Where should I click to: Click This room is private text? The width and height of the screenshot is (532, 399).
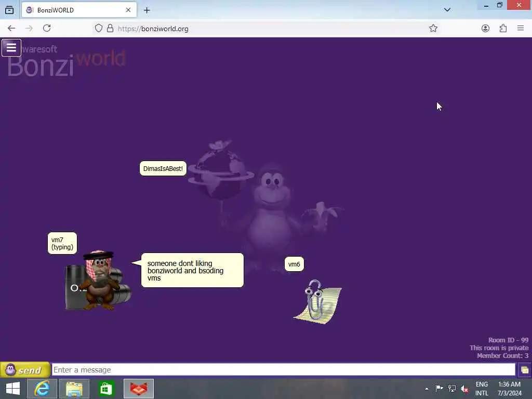tap(499, 348)
